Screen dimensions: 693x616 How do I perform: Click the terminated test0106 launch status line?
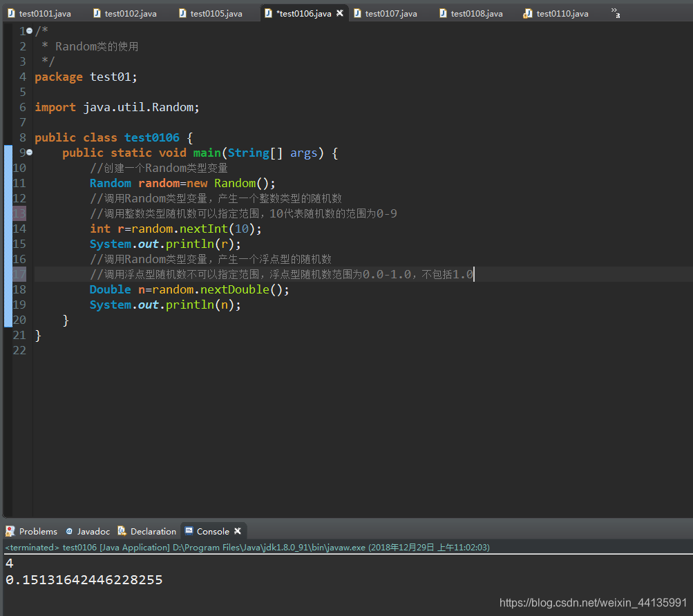247,547
